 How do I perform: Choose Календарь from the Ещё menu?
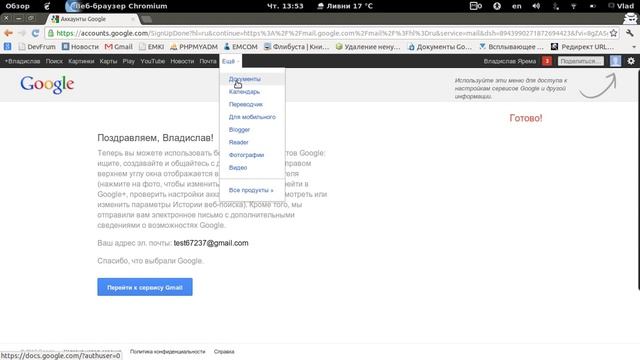coord(252,91)
